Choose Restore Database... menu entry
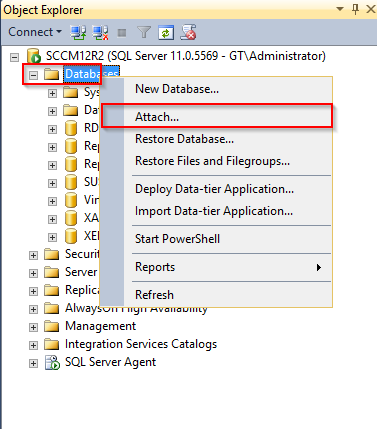Image resolution: width=377 pixels, height=429 pixels. pos(217,139)
